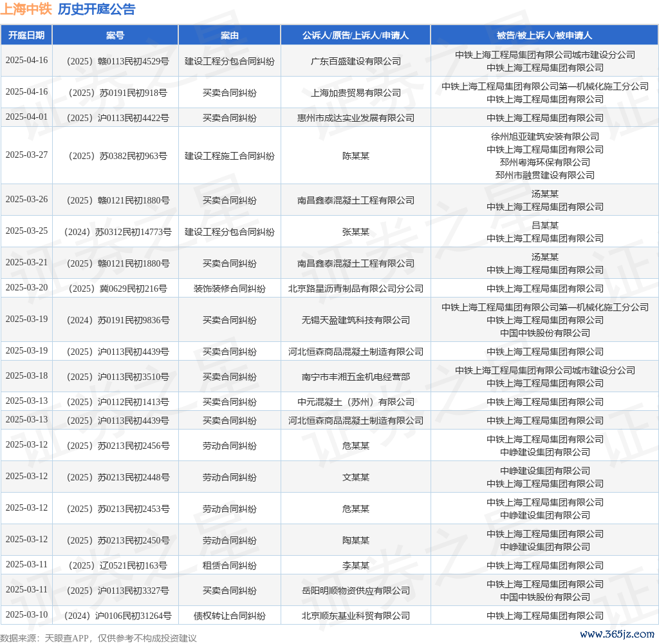The image size is (659, 644).
Task: Select plaintiff "南宁市丰湘五金机电经营部"
Action: 355,377
